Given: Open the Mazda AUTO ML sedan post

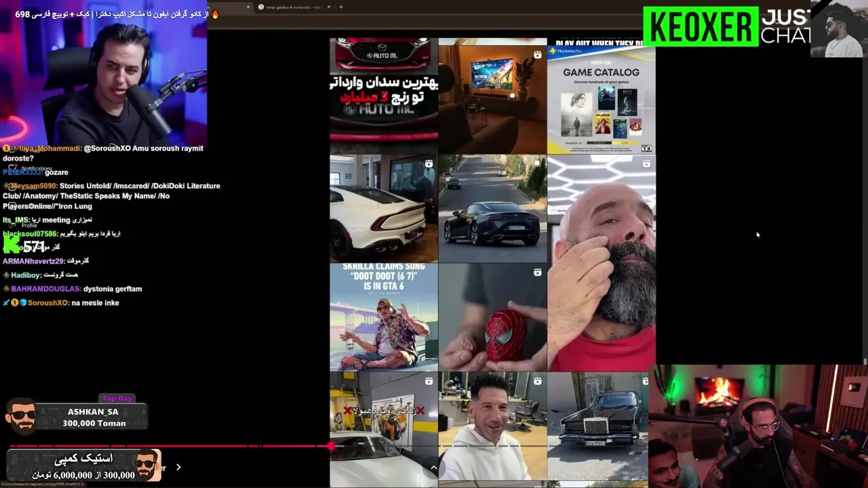Looking at the screenshot, I should [x=384, y=95].
